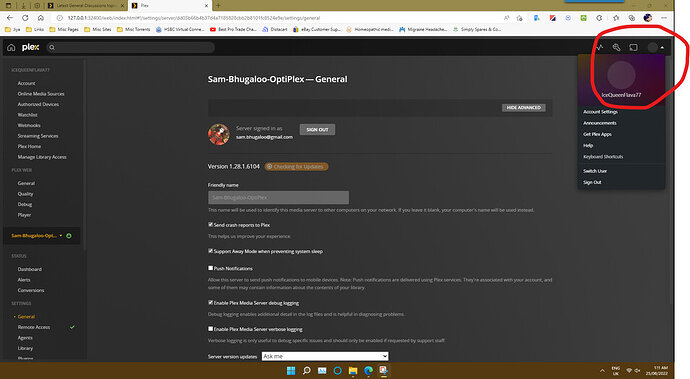Open the Plex home icon

tap(11, 47)
